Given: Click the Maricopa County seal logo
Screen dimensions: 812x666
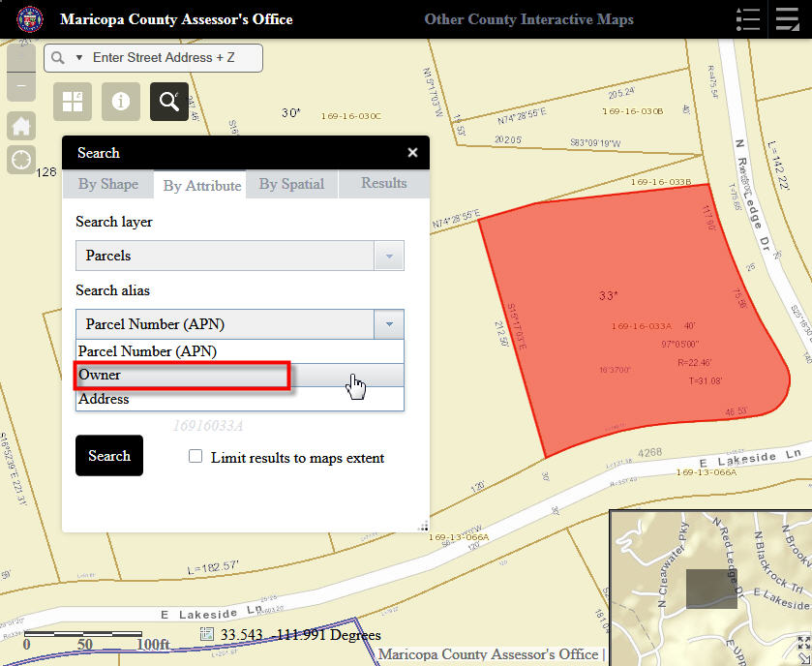Looking at the screenshot, I should pyautogui.click(x=29, y=19).
